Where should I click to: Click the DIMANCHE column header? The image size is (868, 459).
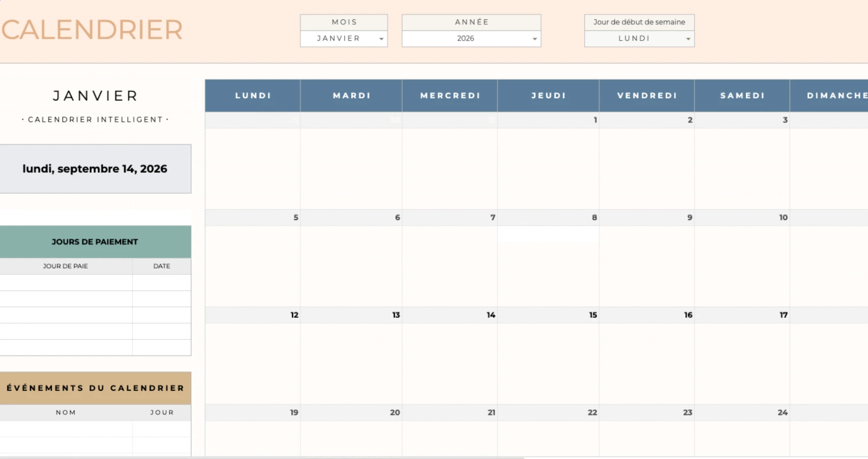(x=829, y=96)
